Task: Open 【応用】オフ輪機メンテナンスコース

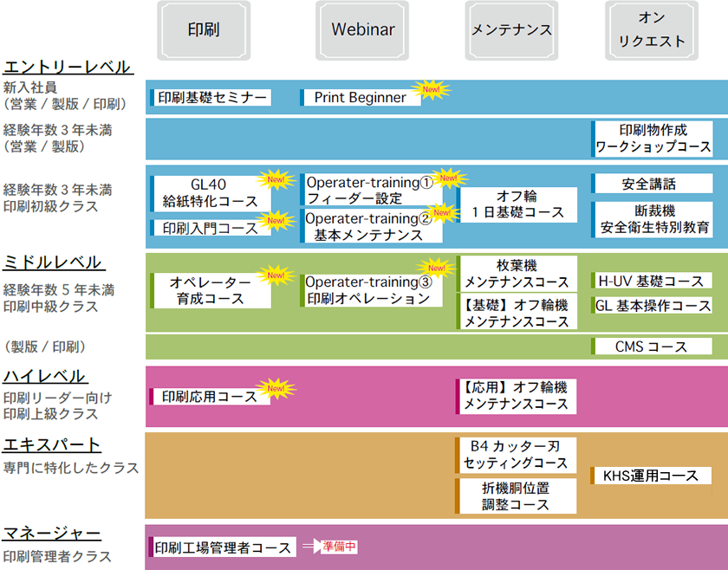Action: (516, 397)
